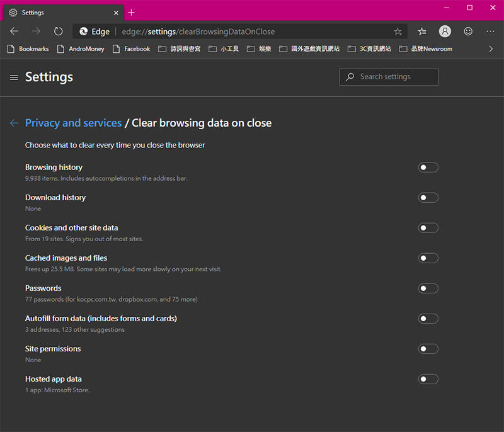Image resolution: width=504 pixels, height=432 pixels.
Task: Click '9,938 items' browsing history description
Action: coord(106,178)
